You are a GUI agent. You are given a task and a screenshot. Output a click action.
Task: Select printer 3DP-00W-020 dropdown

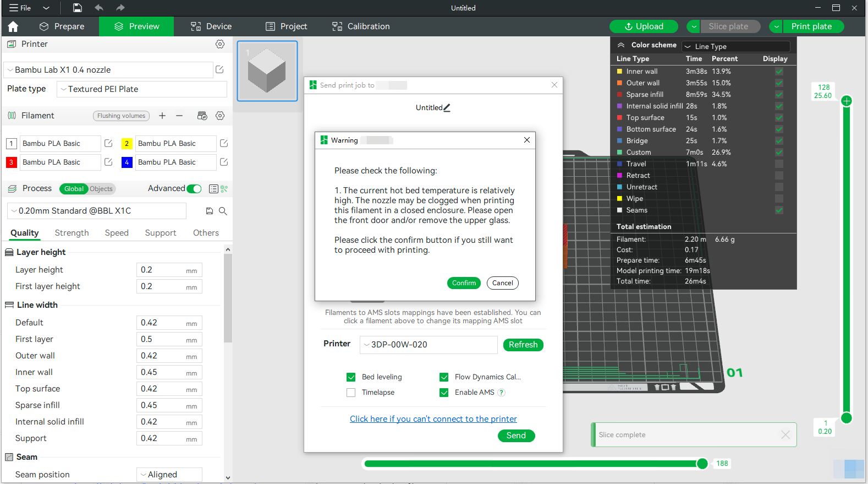click(429, 345)
